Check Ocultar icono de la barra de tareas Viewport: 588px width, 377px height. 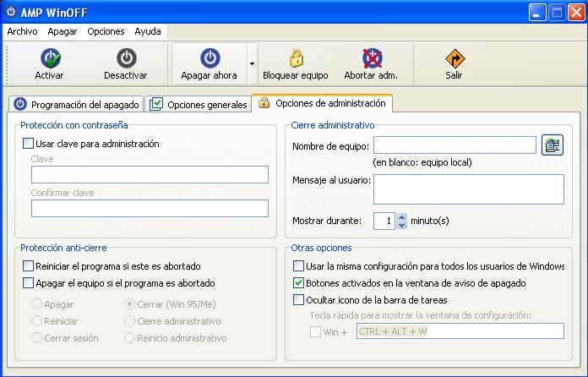tap(298, 300)
